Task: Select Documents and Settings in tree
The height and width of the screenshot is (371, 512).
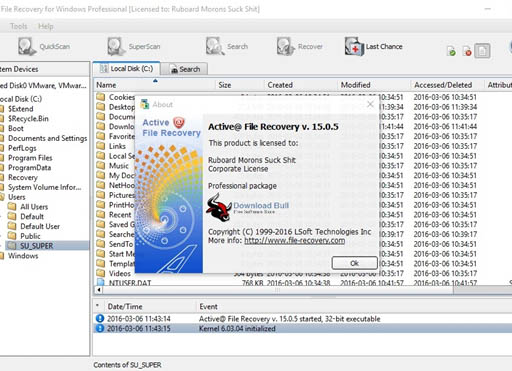Action: 47,138
